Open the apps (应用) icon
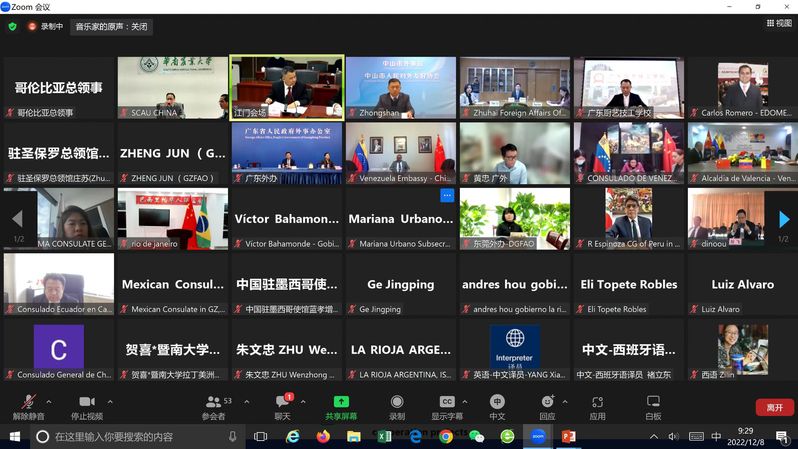This screenshot has width=798, height=449. pyautogui.click(x=597, y=406)
